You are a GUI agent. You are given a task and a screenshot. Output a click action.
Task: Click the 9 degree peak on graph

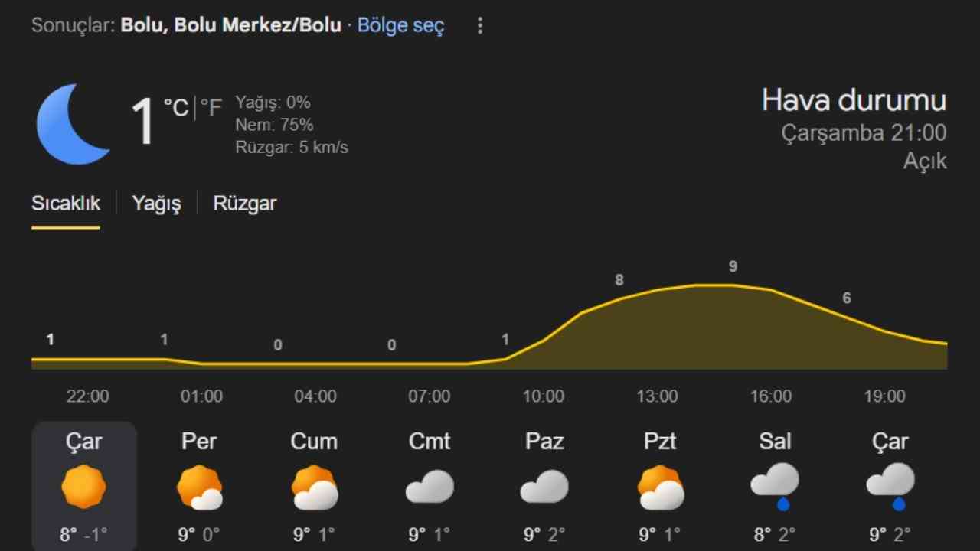coord(733,267)
